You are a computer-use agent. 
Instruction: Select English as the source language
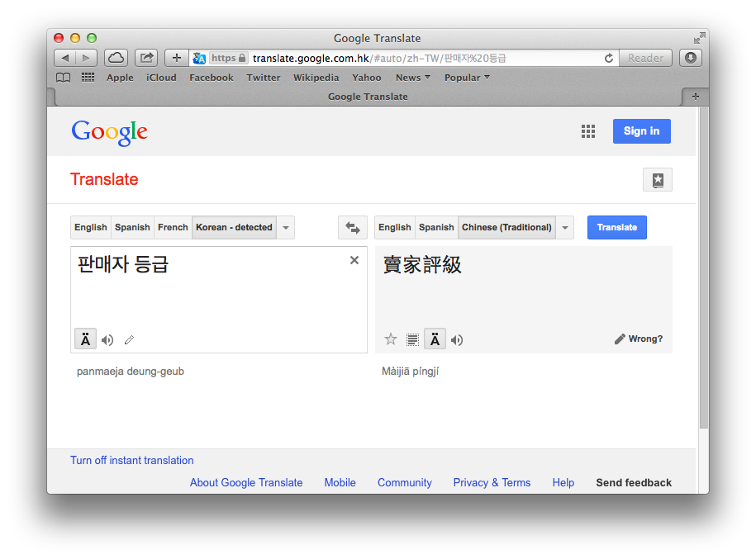[90, 227]
